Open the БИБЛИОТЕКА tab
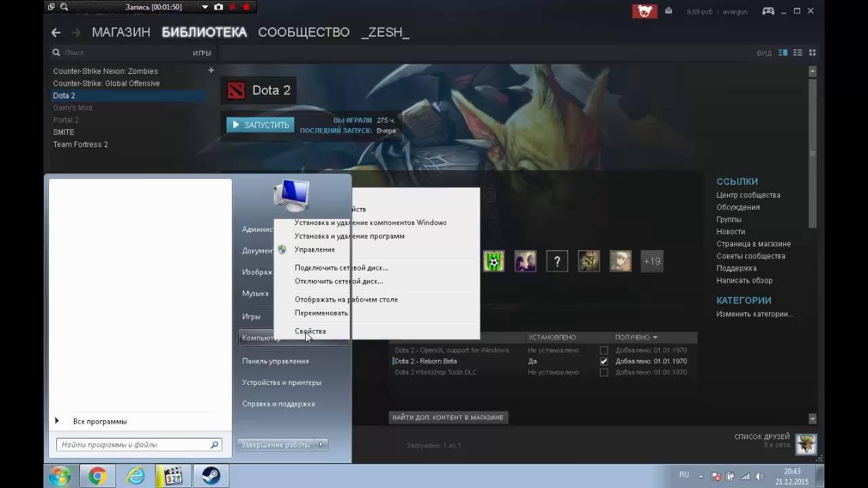This screenshot has width=868, height=488. click(x=204, y=33)
